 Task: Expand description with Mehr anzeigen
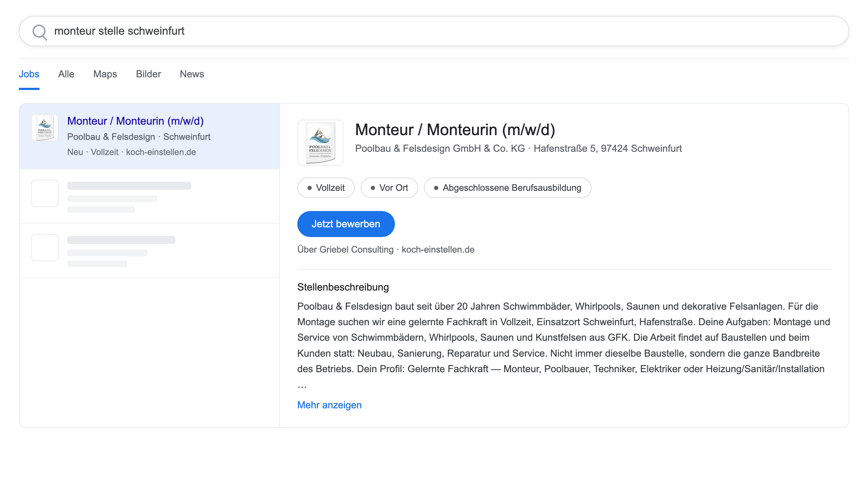pyautogui.click(x=329, y=405)
